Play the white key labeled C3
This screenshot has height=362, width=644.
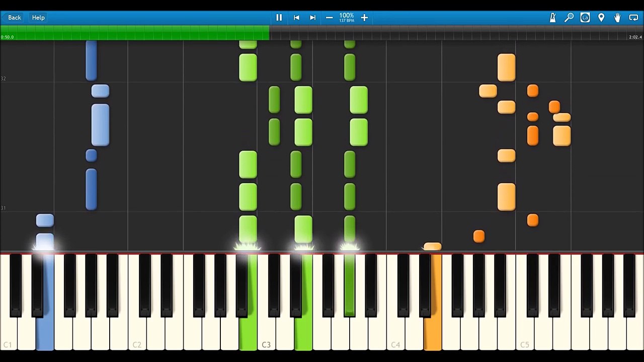(x=266, y=334)
